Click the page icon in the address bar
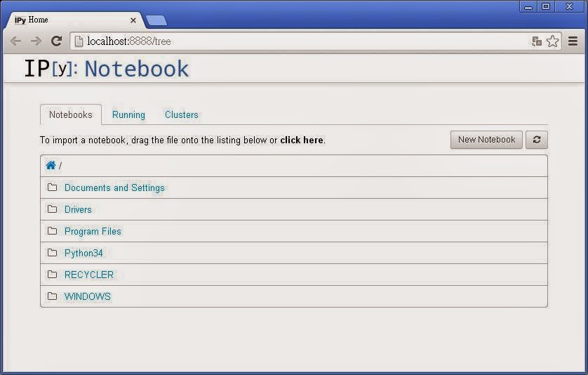588x375 pixels. (79, 41)
